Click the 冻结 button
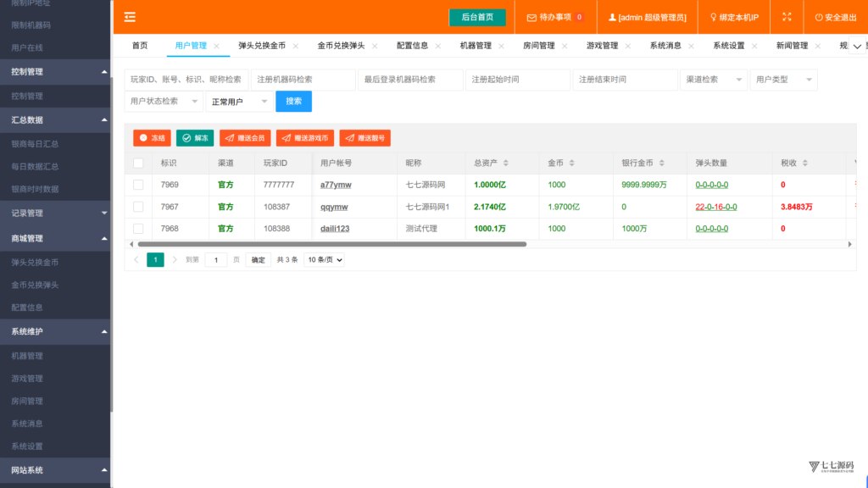 click(x=153, y=138)
